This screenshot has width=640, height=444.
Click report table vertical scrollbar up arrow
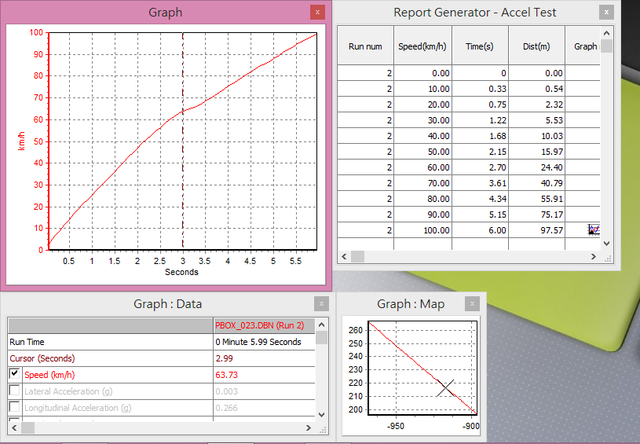607,33
